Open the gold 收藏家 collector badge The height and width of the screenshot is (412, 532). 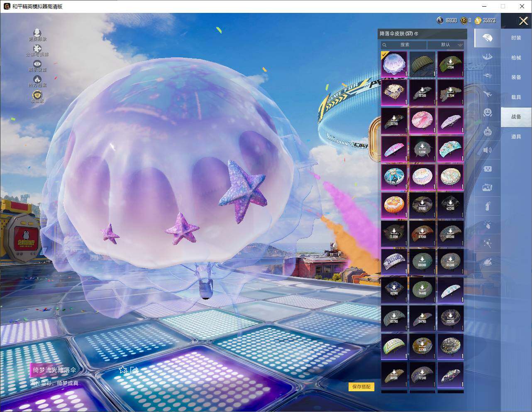[37, 95]
